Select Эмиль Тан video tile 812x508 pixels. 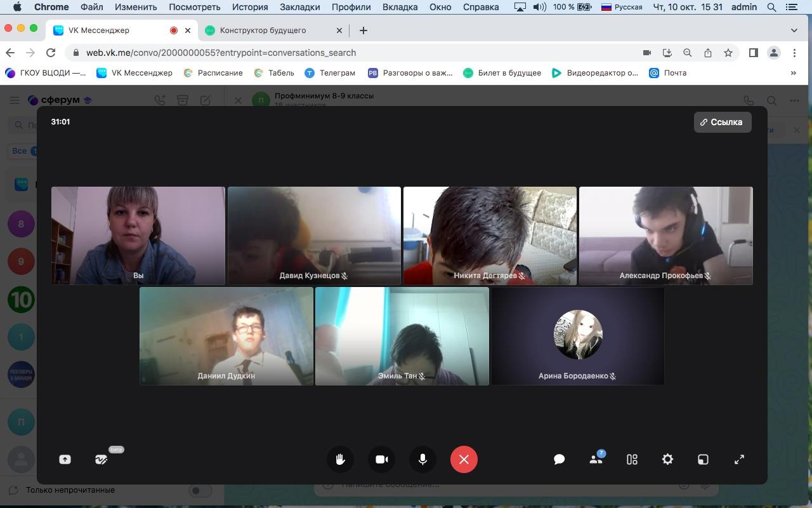(x=402, y=336)
